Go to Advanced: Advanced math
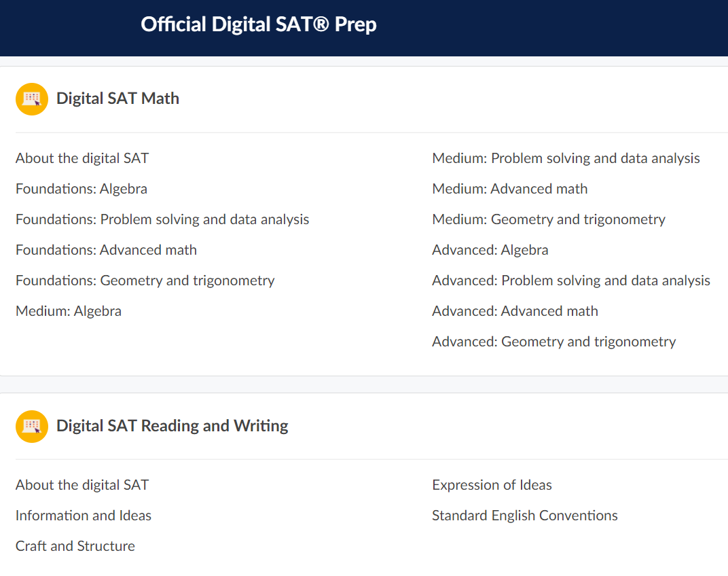 click(515, 311)
